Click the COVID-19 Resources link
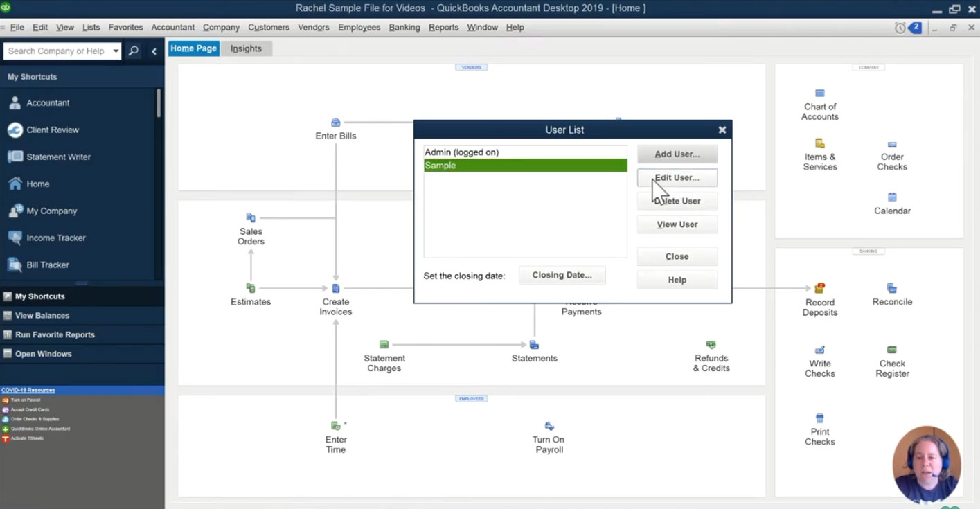 (x=28, y=390)
